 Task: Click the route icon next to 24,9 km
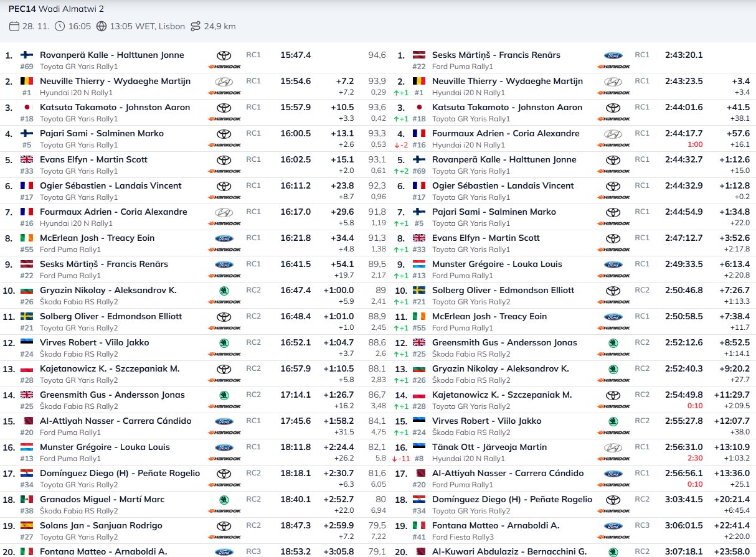196,26
